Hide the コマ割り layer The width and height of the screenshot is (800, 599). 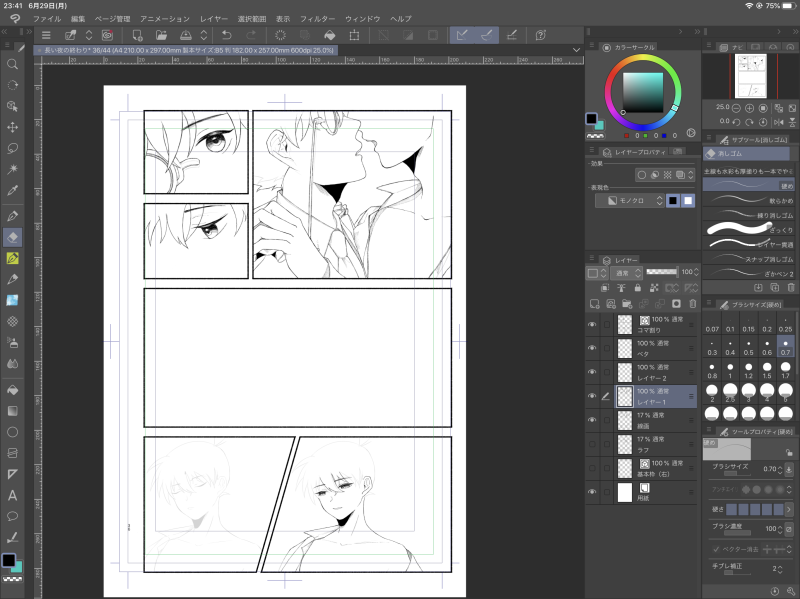[x=592, y=325]
